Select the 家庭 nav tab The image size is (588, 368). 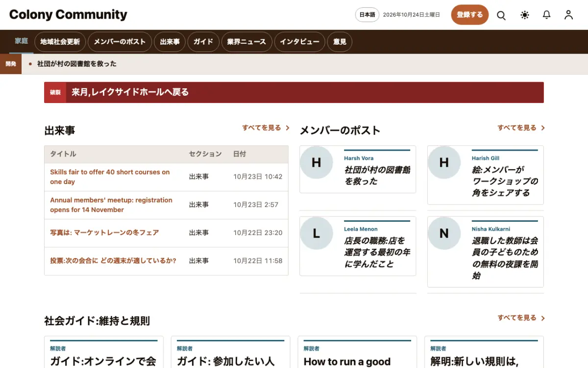22,41
